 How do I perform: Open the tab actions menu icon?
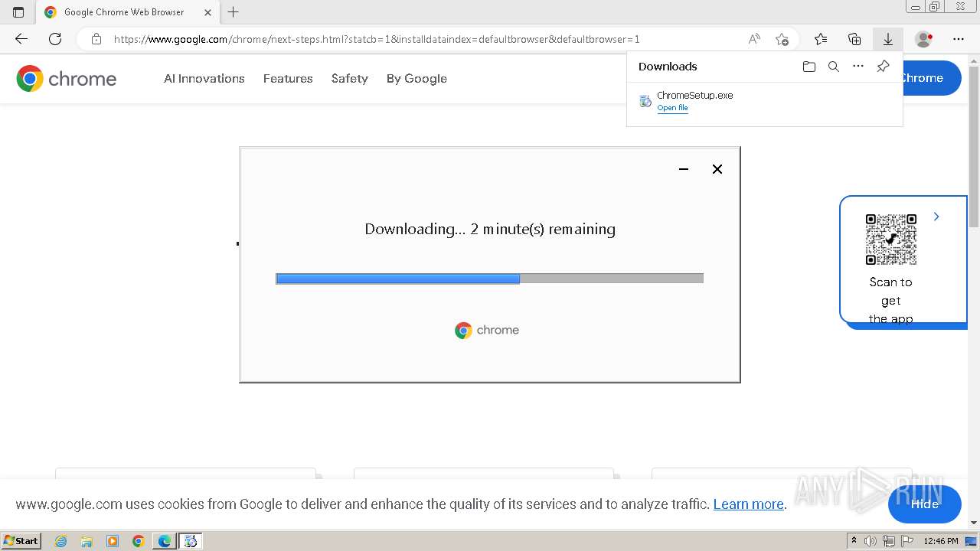tap(18, 12)
